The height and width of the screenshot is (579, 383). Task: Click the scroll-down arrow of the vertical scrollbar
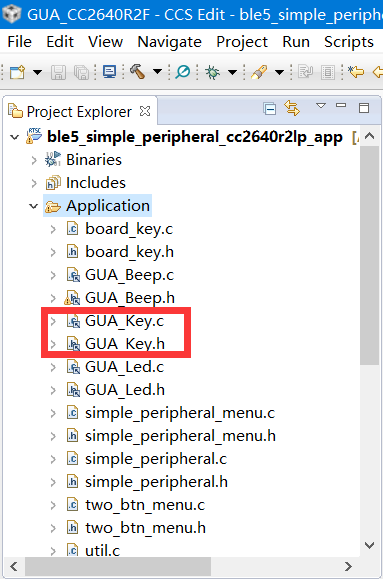(x=369, y=545)
